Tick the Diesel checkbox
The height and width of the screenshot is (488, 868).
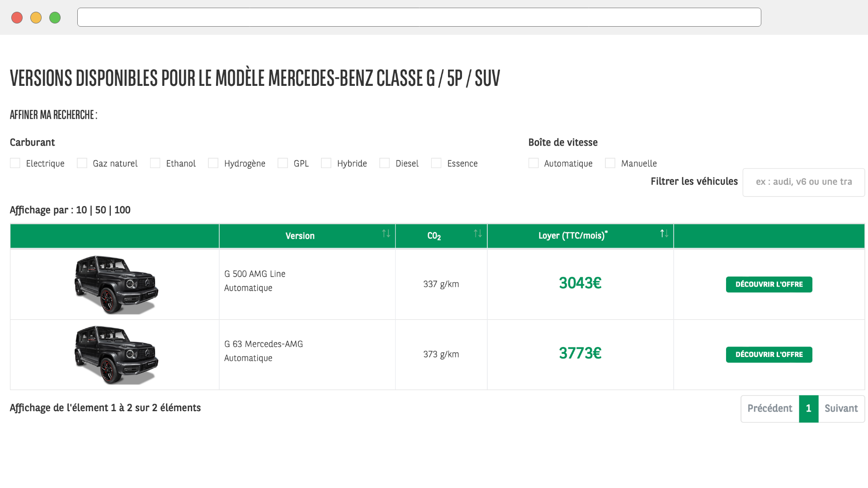coord(384,163)
